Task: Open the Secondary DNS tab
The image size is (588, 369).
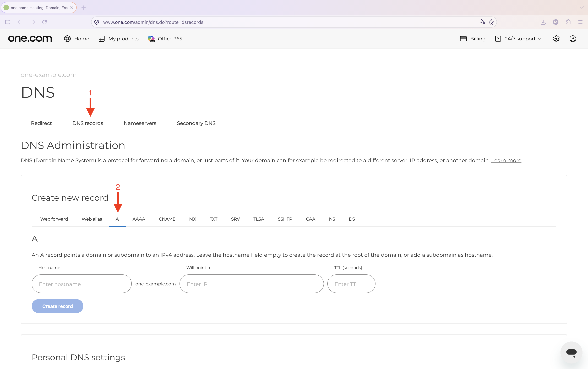Action: (x=196, y=123)
